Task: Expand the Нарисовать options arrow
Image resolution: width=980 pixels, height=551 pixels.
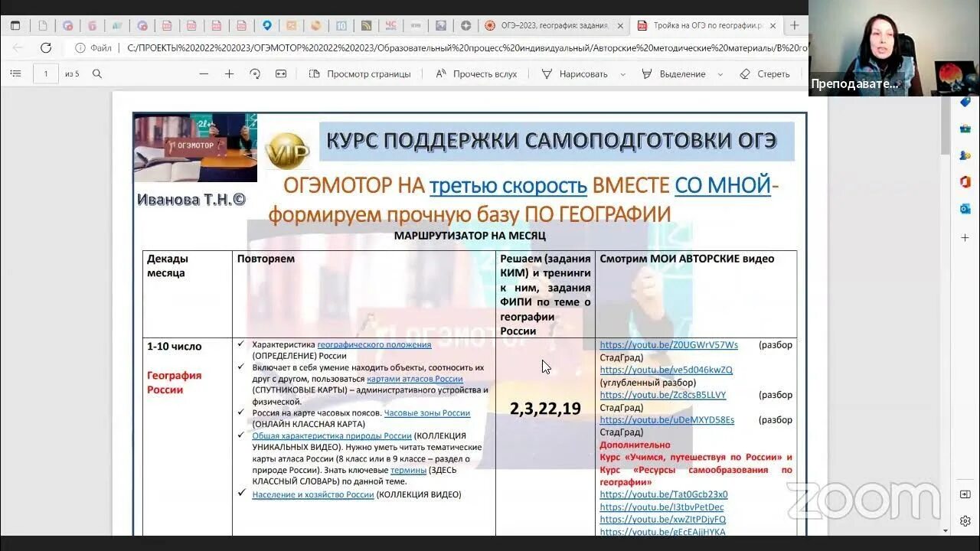Action: (x=622, y=74)
